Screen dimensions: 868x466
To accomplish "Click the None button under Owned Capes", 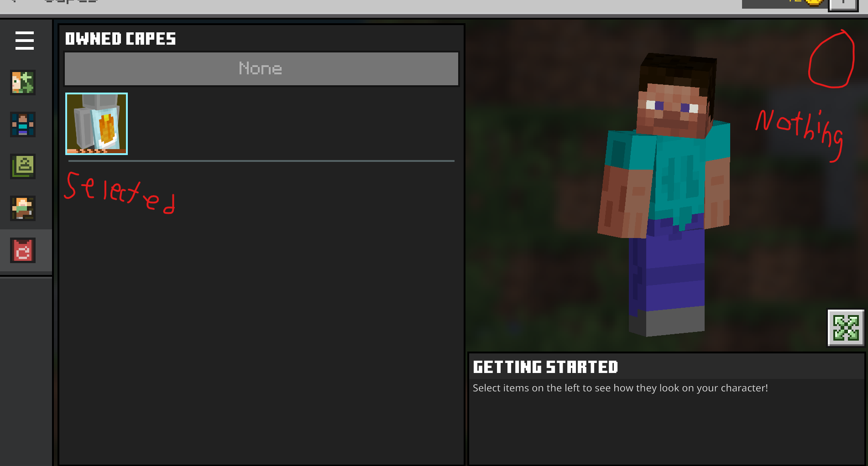I will pos(261,69).
